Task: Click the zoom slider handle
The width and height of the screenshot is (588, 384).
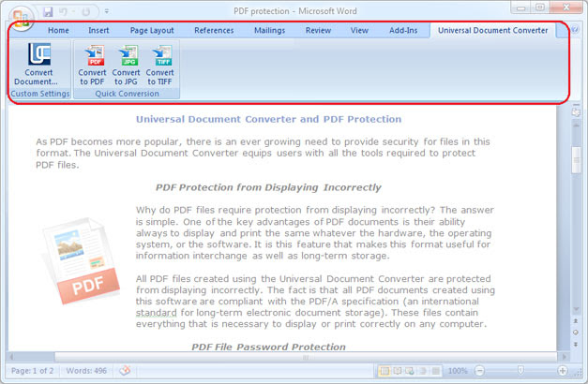Action: click(x=520, y=371)
